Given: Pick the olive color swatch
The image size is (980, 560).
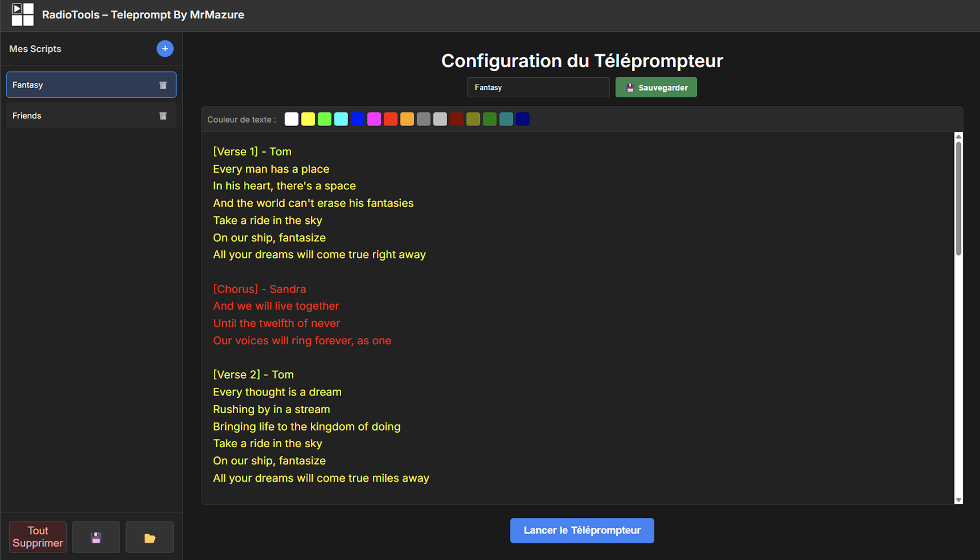Looking at the screenshot, I should click(x=473, y=119).
